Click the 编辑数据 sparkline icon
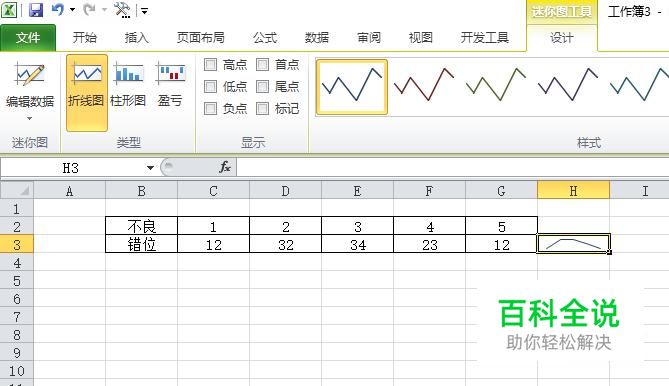 pyautogui.click(x=30, y=75)
